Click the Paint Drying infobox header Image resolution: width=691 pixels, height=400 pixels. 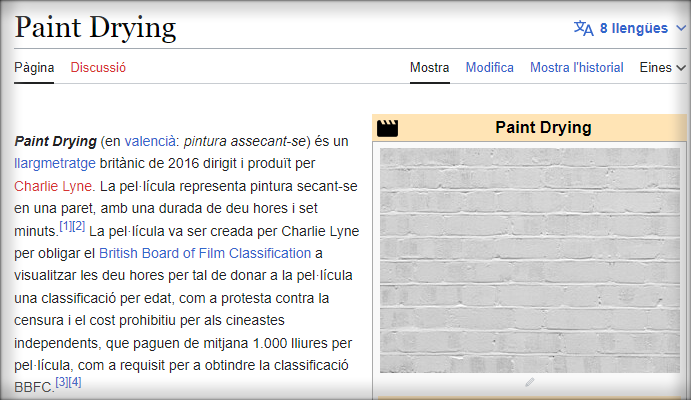543,128
